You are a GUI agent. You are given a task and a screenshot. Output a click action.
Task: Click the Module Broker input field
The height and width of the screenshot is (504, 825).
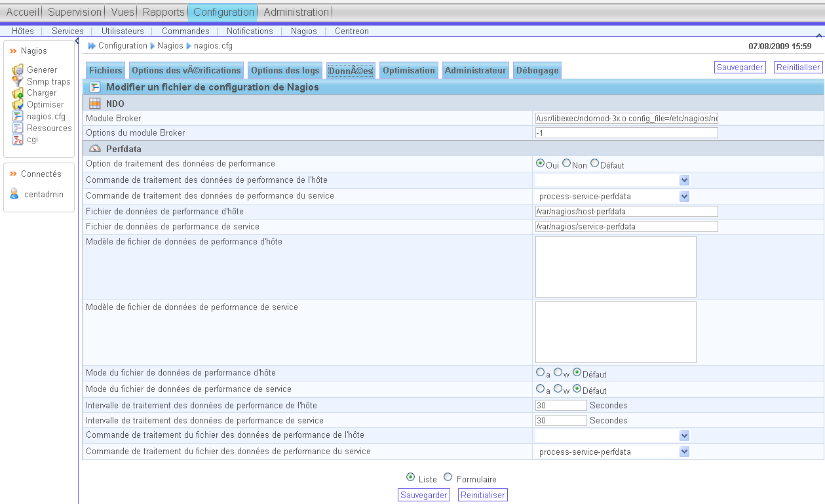pos(626,119)
